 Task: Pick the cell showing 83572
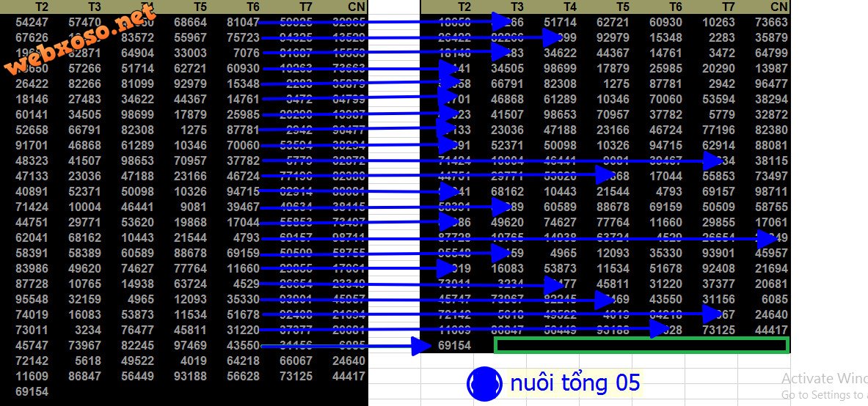tap(137, 38)
